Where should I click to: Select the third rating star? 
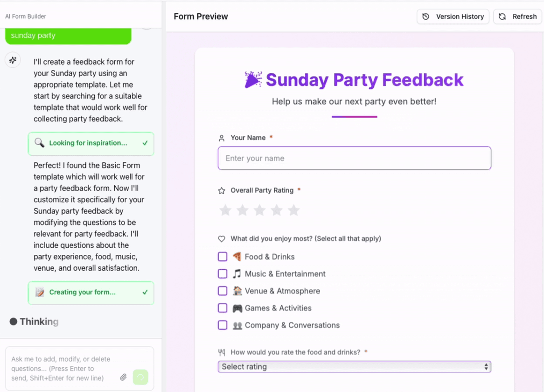click(x=259, y=210)
